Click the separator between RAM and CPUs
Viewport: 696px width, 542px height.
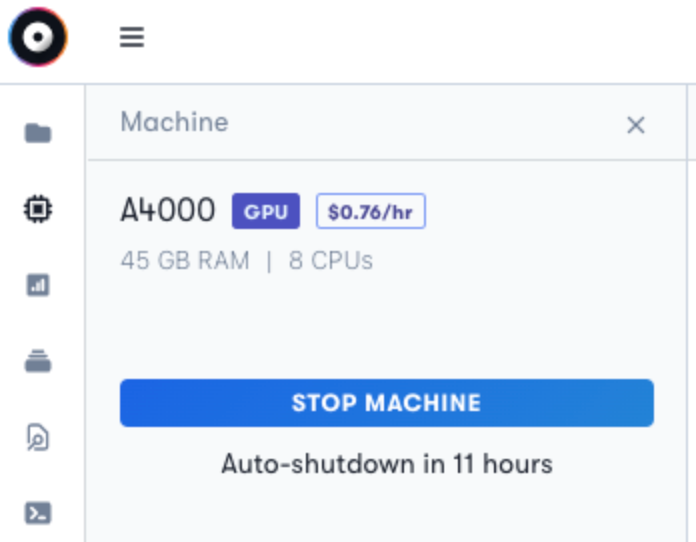pos(269,261)
